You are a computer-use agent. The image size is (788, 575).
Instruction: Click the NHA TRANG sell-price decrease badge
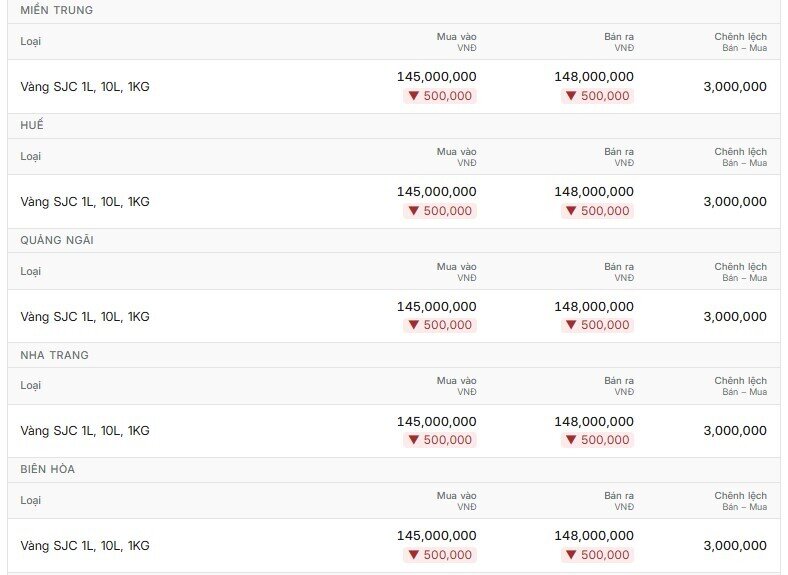pos(597,440)
